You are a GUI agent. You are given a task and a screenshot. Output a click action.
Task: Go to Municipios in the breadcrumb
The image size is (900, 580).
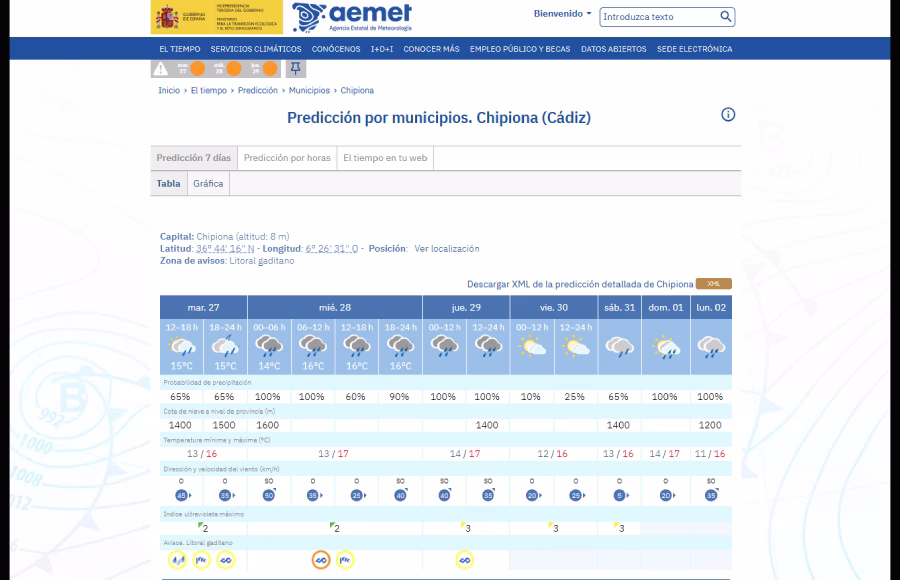pos(309,90)
